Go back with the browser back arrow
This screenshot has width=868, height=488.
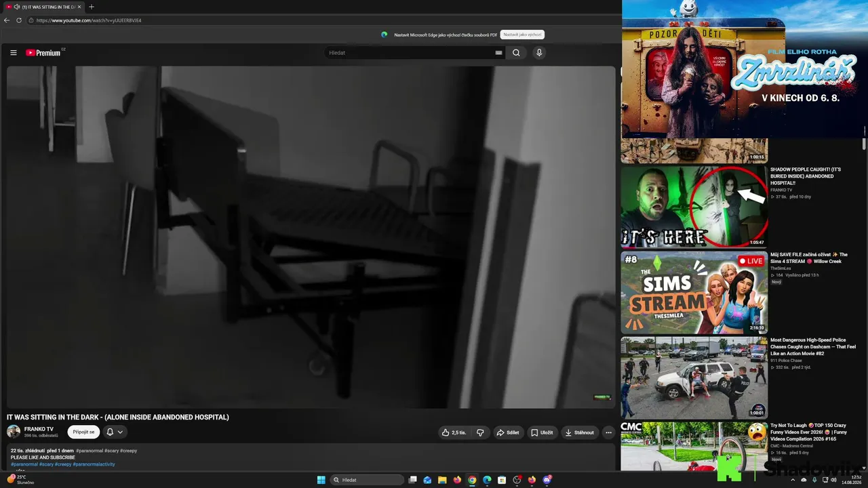tap(7, 20)
